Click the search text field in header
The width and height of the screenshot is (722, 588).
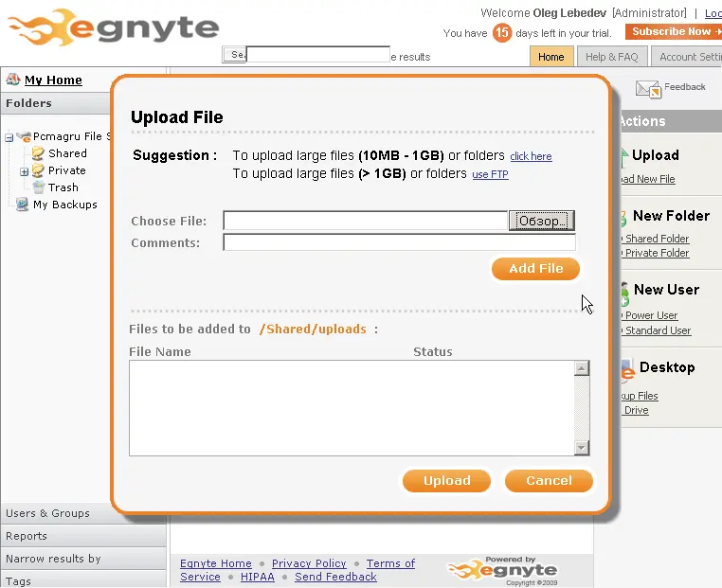(318, 54)
